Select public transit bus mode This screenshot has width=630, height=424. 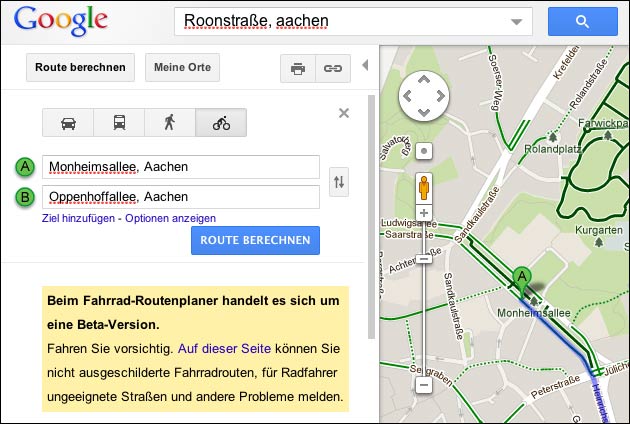(x=119, y=123)
